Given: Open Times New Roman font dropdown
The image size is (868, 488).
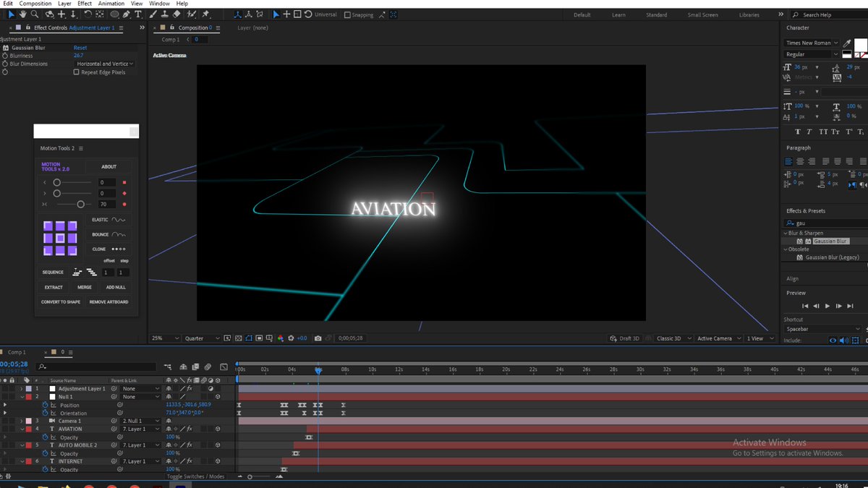Looking at the screenshot, I should click(812, 43).
